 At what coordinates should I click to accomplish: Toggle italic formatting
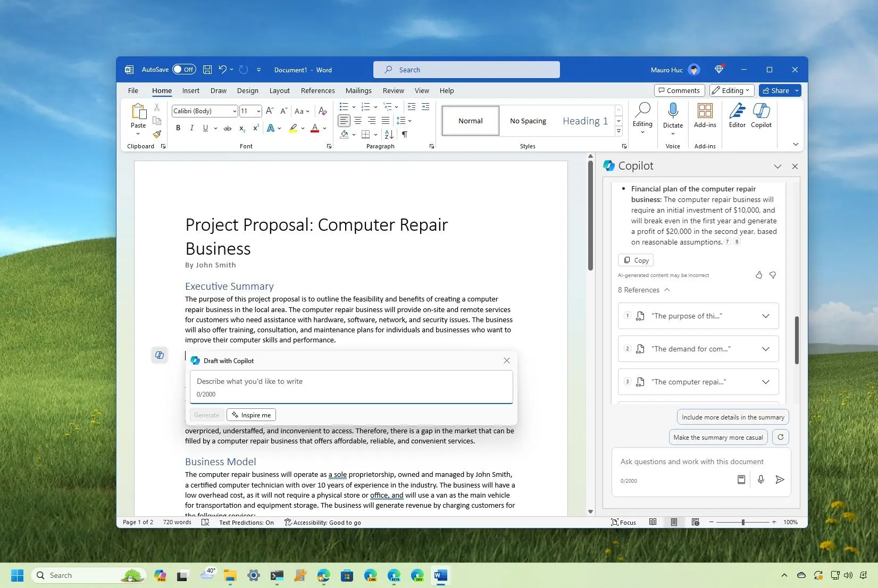click(x=191, y=128)
